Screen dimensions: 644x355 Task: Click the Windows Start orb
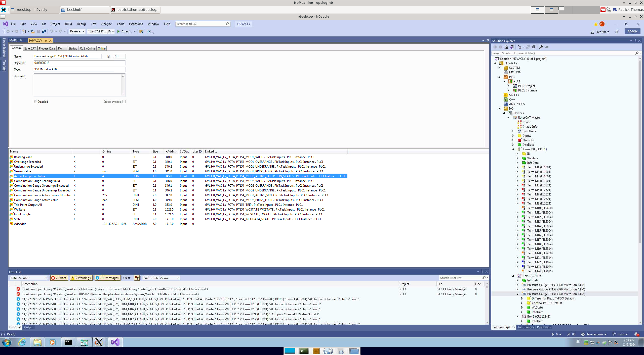coord(7,342)
